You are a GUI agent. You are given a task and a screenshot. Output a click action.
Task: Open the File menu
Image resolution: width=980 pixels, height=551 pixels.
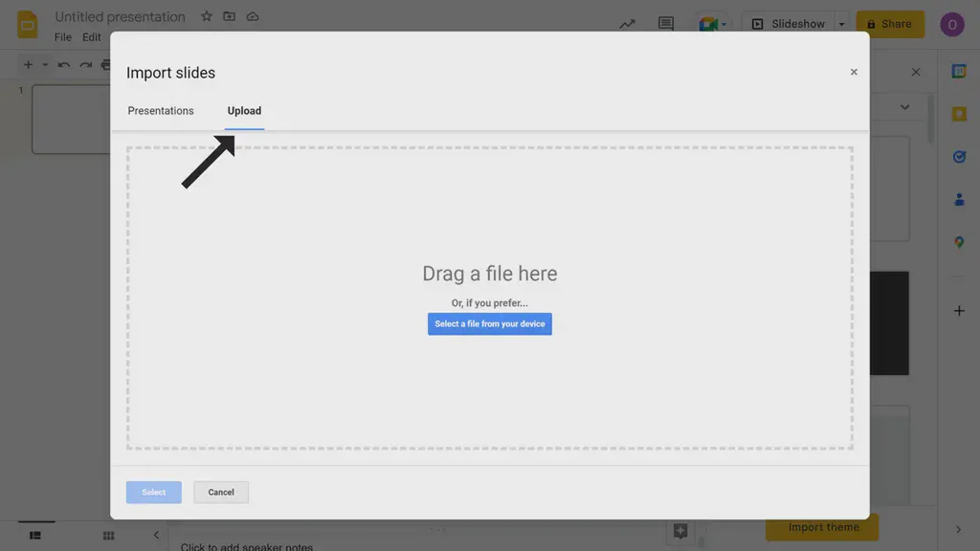(62, 36)
